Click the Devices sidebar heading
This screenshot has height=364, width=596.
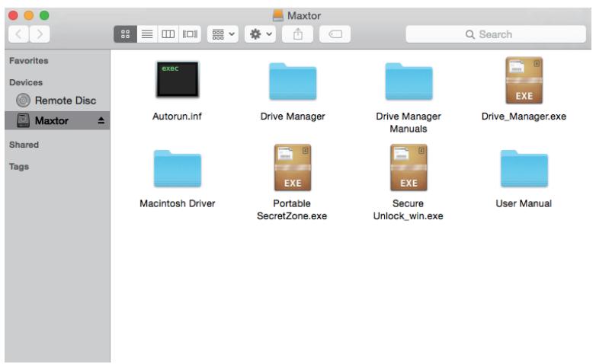[x=26, y=82]
